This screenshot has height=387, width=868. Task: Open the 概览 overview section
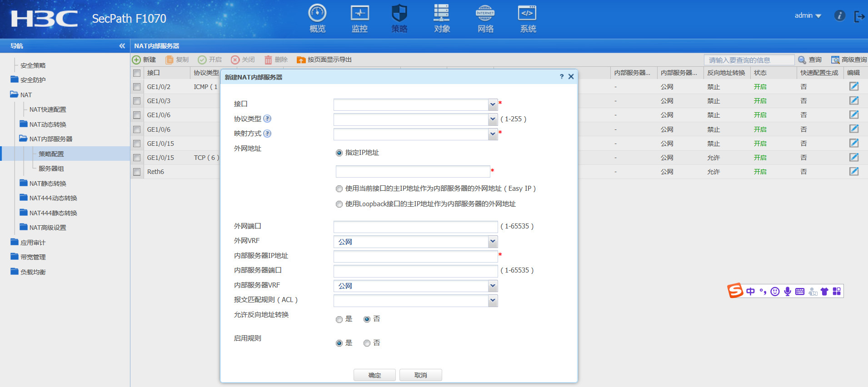[x=317, y=19]
